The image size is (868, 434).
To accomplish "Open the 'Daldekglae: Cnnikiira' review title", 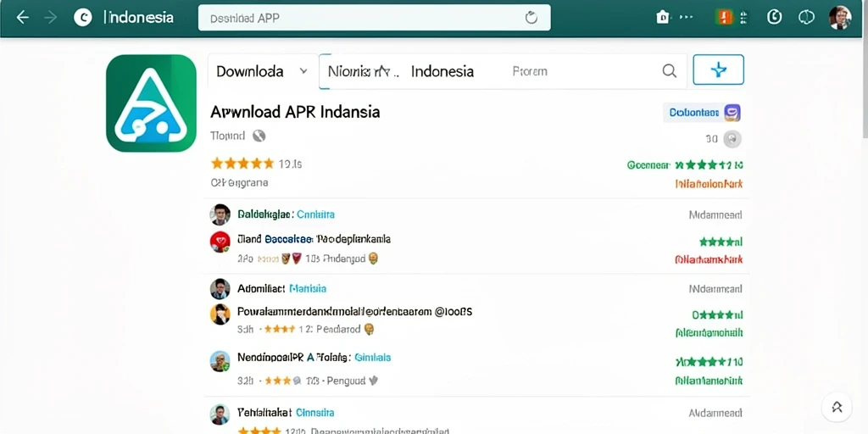I will pyautogui.click(x=286, y=214).
